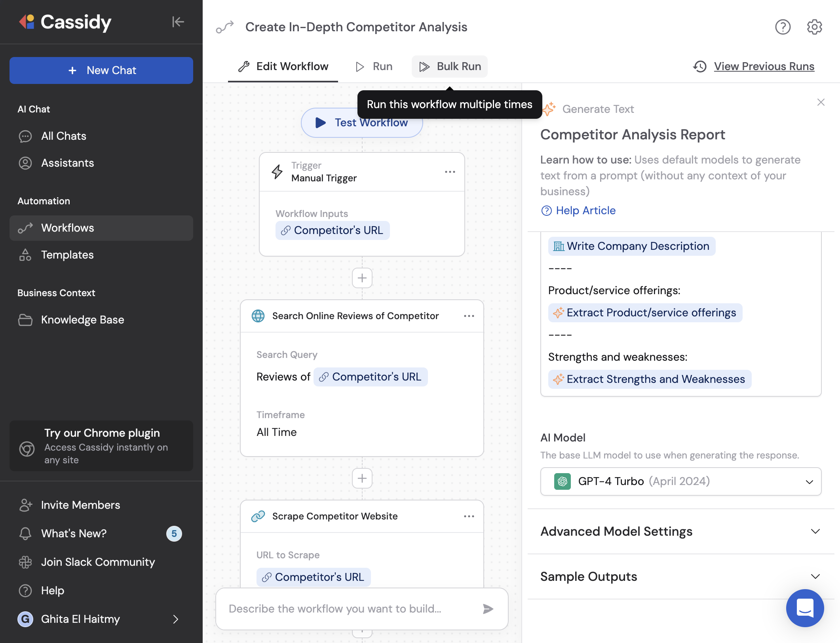Collapse the sidebar with the arrow icon

(178, 22)
